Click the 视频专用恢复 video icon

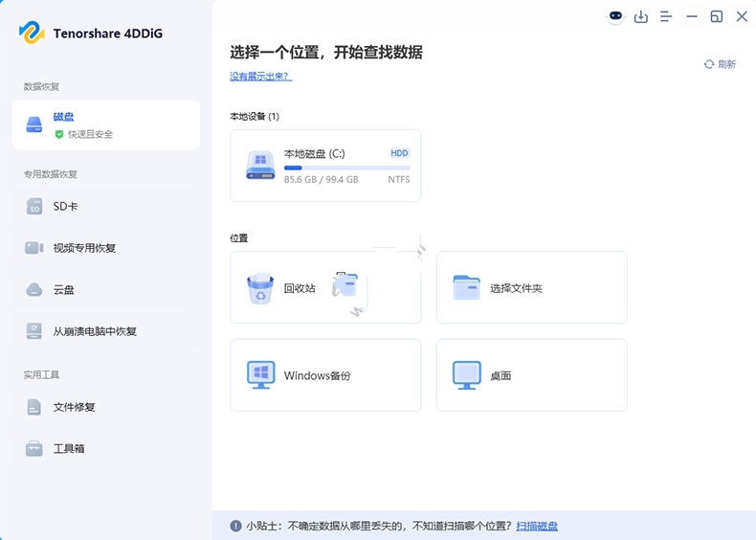pos(34,248)
